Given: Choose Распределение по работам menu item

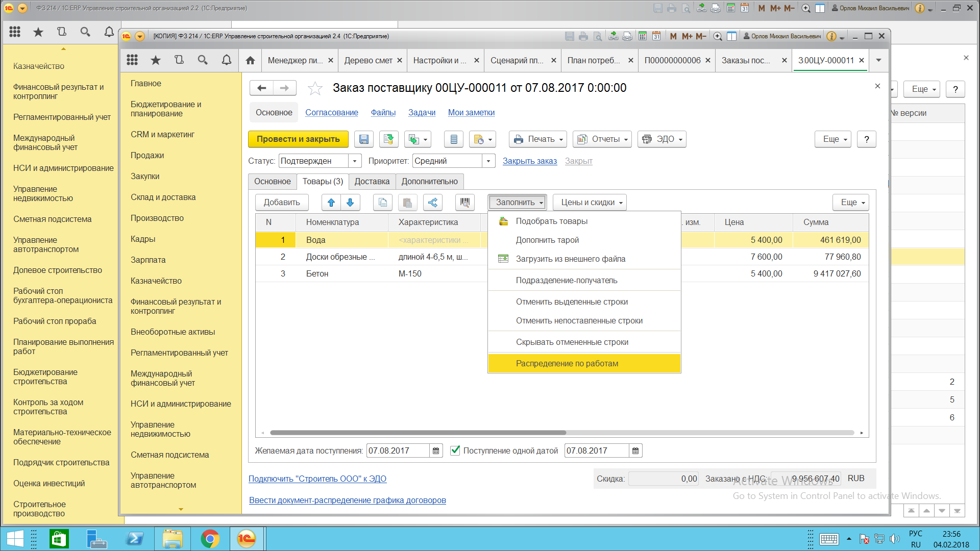Looking at the screenshot, I should click(x=584, y=363).
